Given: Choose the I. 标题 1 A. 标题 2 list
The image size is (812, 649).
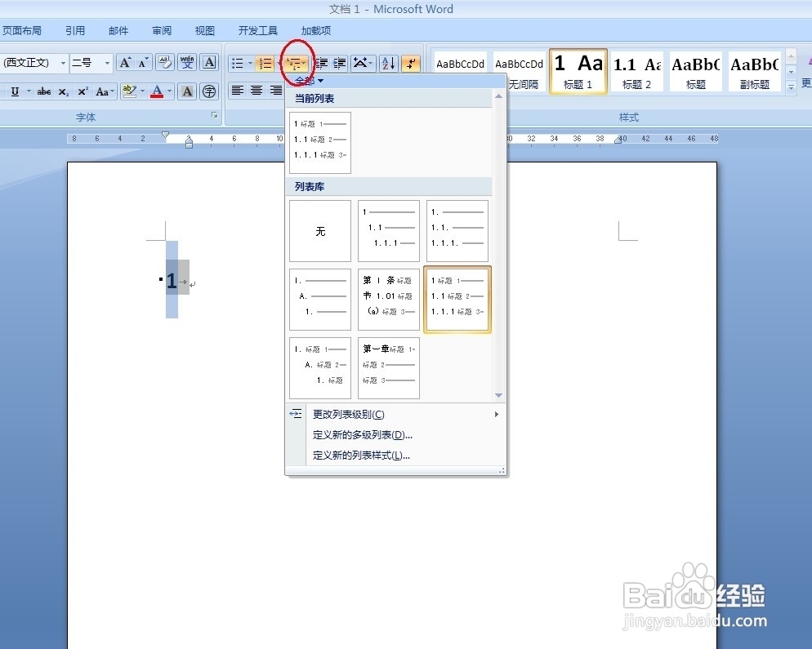Looking at the screenshot, I should pyautogui.click(x=320, y=368).
